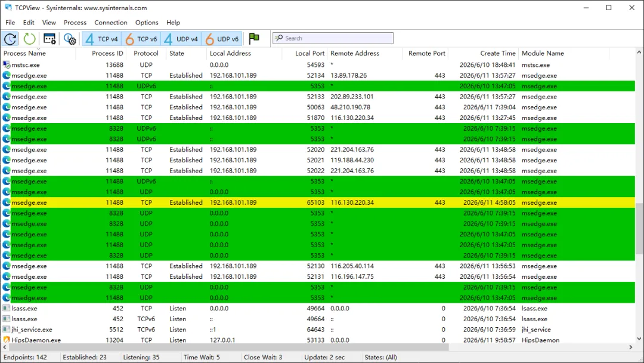
Task: Click the TCPView app icon in title bar
Action: click(x=8, y=7)
